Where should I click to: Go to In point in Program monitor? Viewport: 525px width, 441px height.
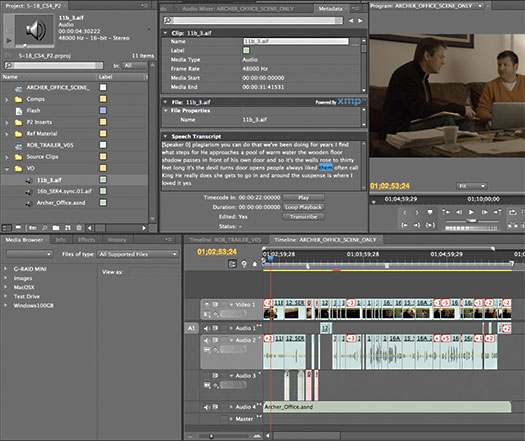coord(404,225)
